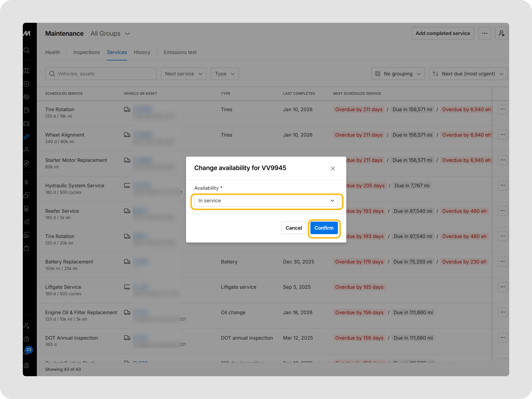532x399 pixels.
Task: Open the Next service filter dropdown
Action: pyautogui.click(x=184, y=74)
